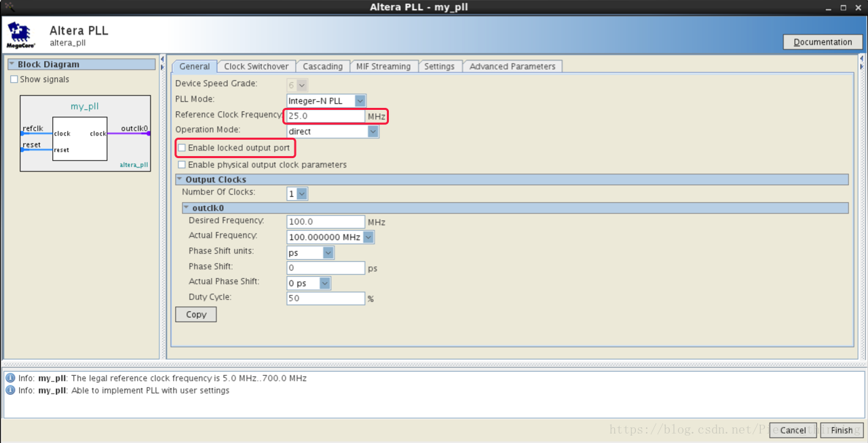The image size is (868, 443).
Task: Switch to the General tab
Action: click(x=194, y=66)
